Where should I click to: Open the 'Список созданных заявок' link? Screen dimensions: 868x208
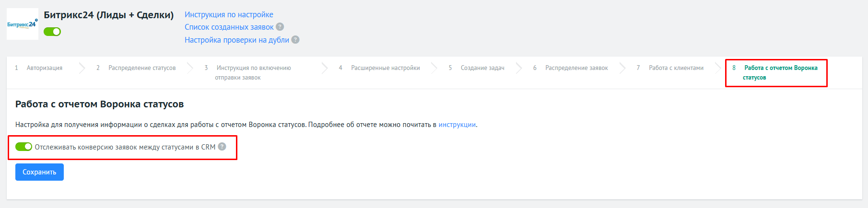(x=229, y=27)
